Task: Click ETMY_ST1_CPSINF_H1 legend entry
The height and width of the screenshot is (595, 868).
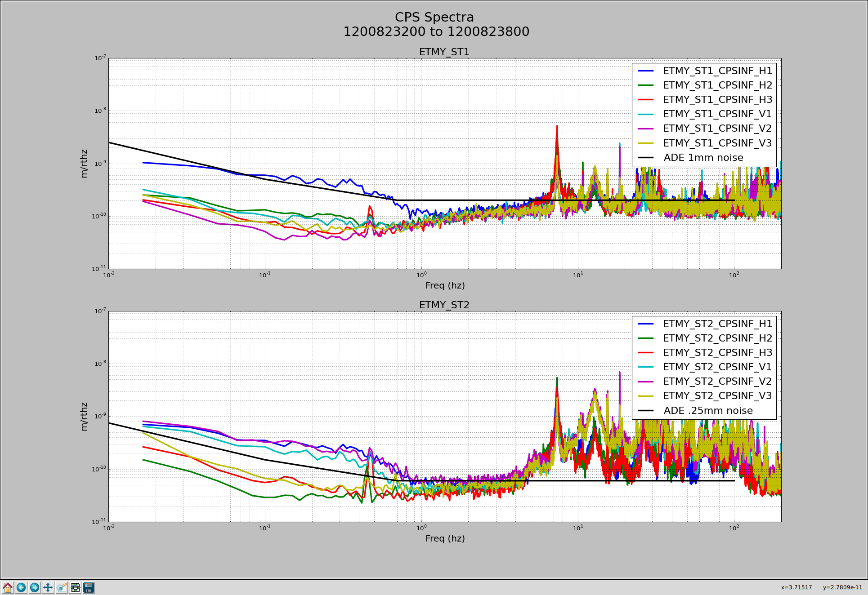Action: pos(717,71)
